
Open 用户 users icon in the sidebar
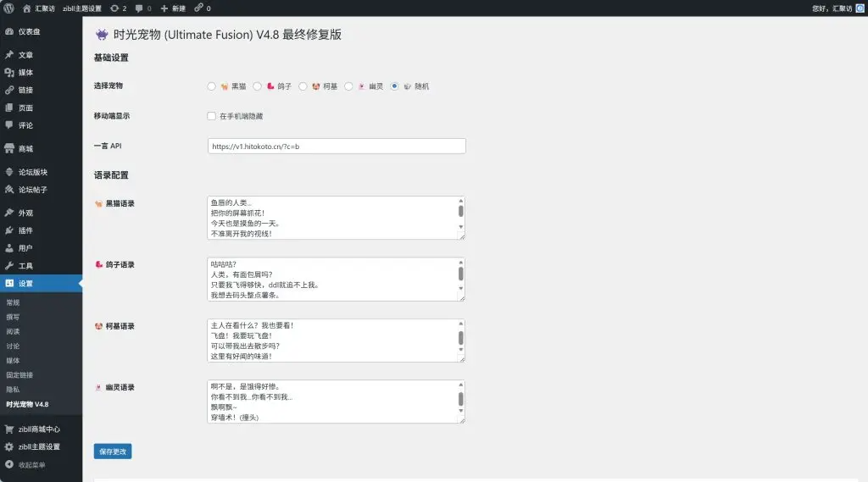point(9,248)
